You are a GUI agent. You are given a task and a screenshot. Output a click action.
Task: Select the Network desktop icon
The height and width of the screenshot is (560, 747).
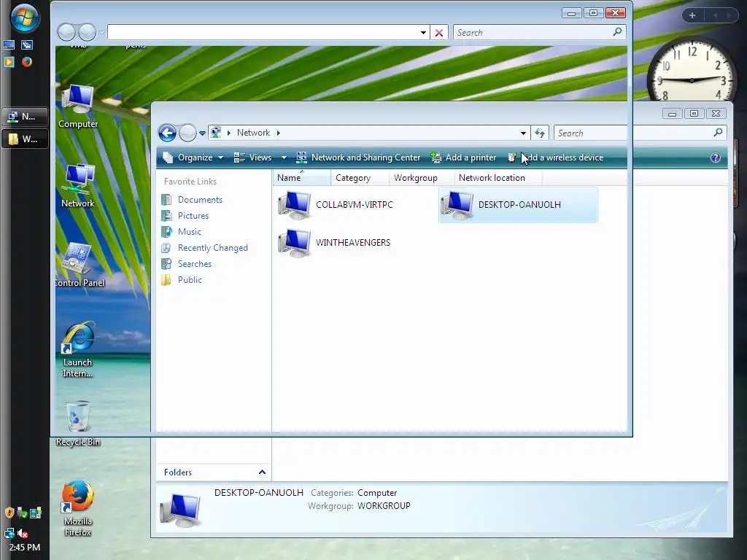click(77, 186)
